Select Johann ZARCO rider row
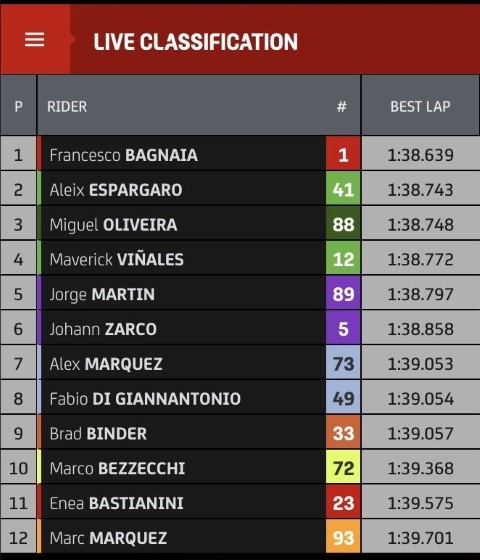The image size is (480, 560). tap(240, 328)
